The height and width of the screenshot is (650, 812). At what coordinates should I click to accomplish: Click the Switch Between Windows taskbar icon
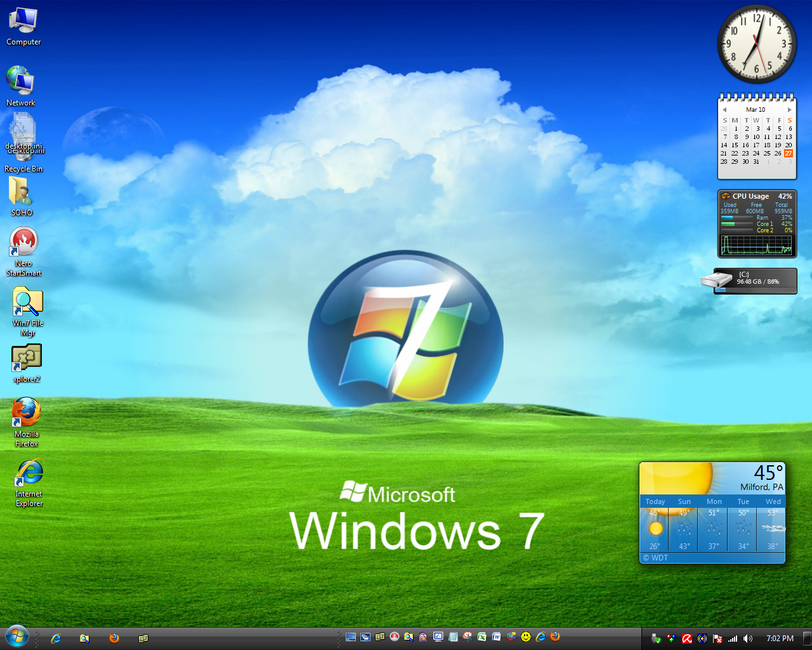coord(365,637)
